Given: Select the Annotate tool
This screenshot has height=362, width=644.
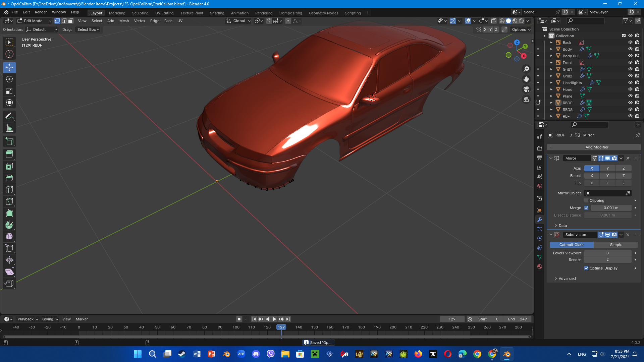Looking at the screenshot, I should coord(9,116).
